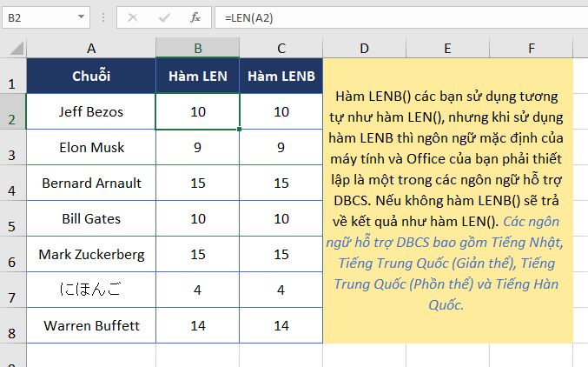Click LEN value 14 for Warren Buffett
This screenshot has width=588, height=367.
tap(198, 325)
